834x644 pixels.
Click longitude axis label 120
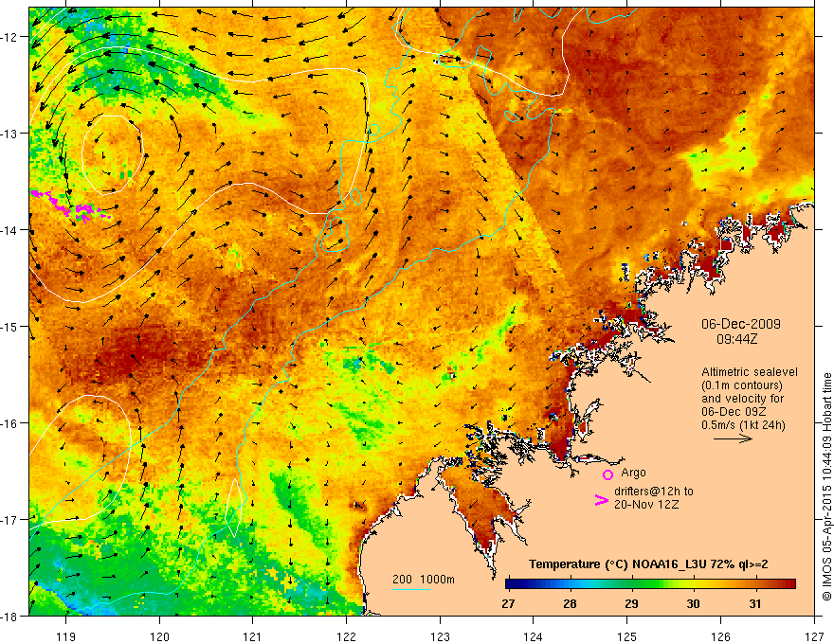159,636
